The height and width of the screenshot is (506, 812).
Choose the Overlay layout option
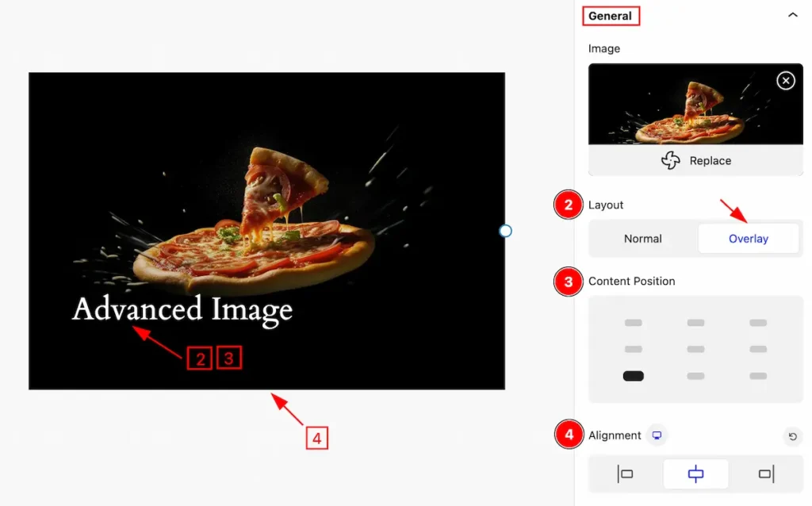[749, 239]
